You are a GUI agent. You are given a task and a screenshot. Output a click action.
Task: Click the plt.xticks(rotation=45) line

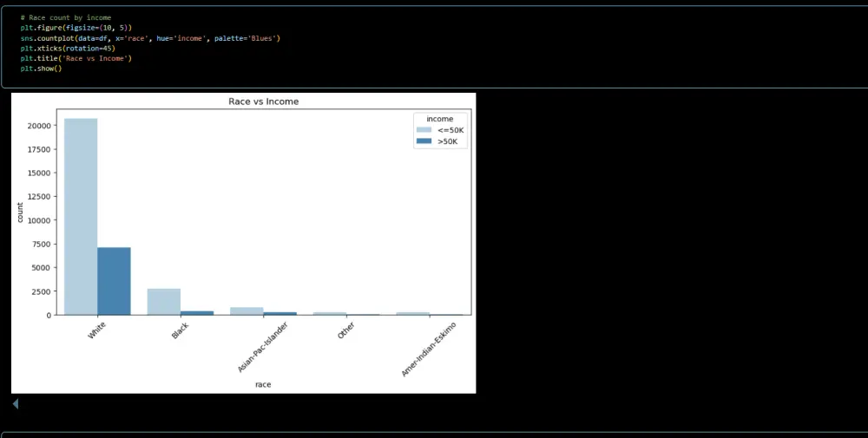[x=68, y=48]
